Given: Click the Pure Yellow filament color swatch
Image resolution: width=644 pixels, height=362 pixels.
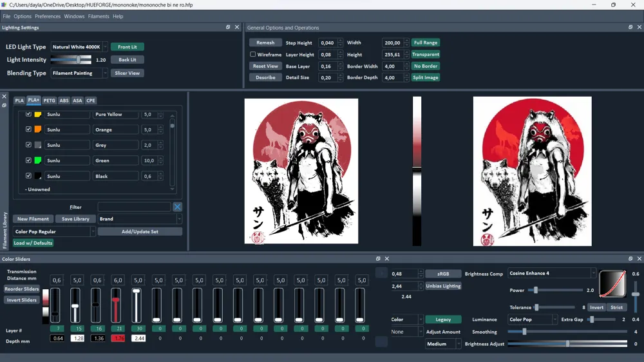Looking at the screenshot, I should [x=38, y=114].
